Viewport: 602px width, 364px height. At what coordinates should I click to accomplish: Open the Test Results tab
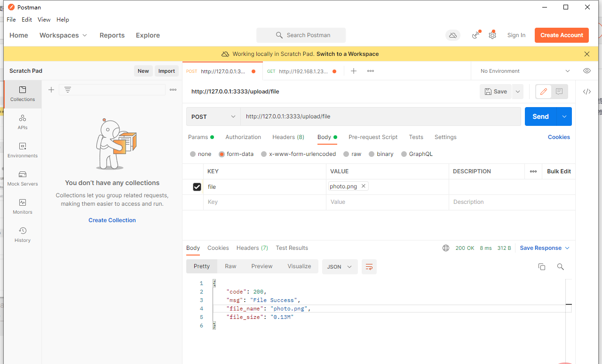pos(292,248)
